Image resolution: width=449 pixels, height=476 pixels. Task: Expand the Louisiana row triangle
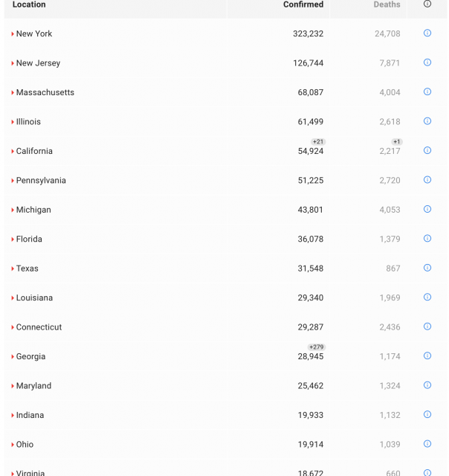click(13, 298)
